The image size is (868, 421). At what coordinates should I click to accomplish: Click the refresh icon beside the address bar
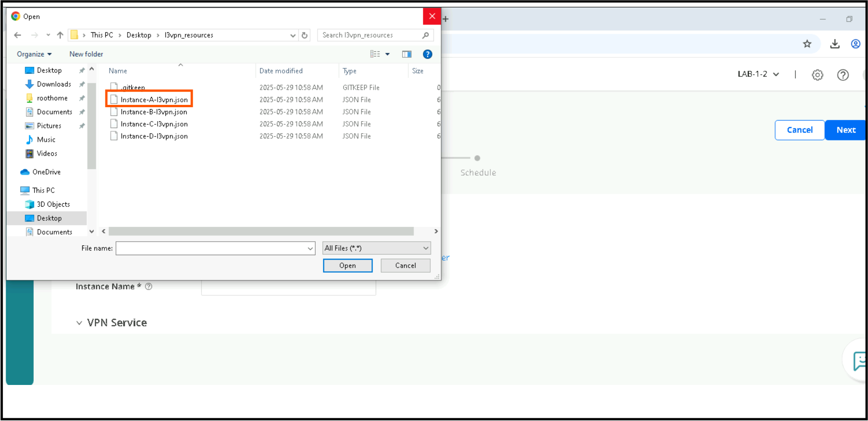pyautogui.click(x=304, y=35)
